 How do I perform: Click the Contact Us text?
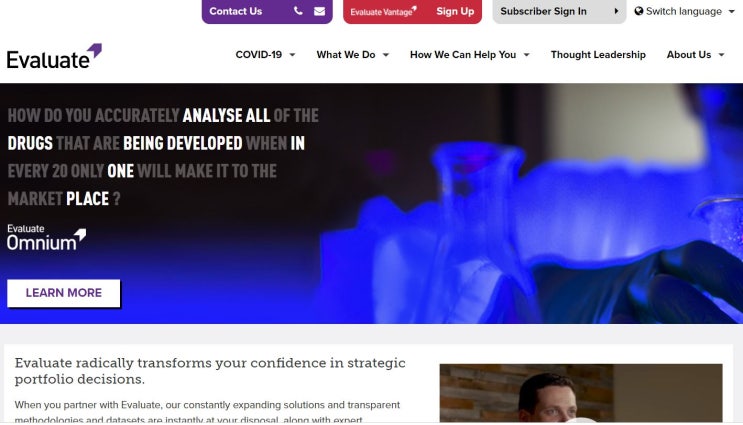coord(236,11)
